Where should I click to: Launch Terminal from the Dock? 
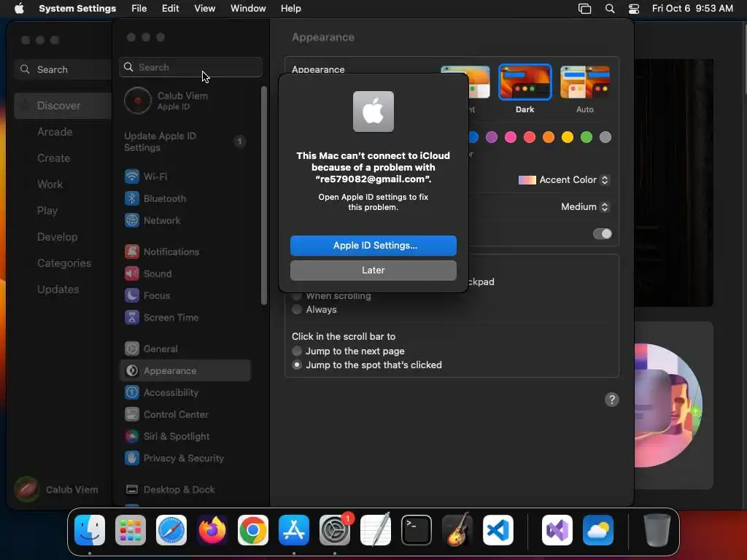click(x=417, y=530)
